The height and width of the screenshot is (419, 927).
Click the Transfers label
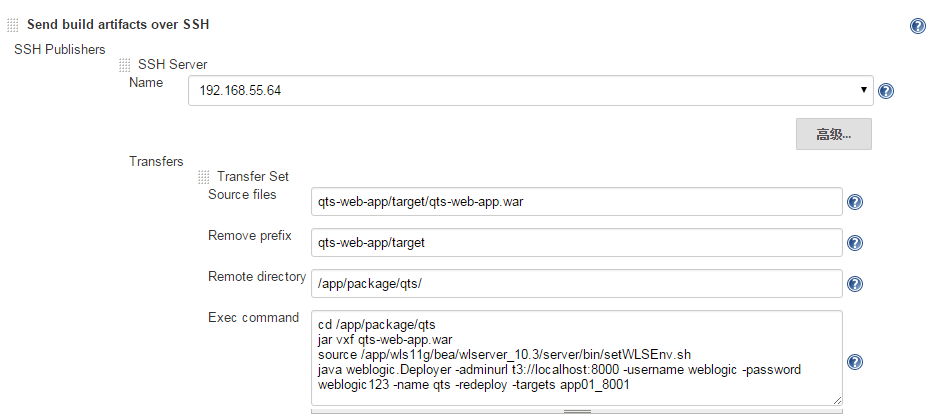(x=157, y=161)
